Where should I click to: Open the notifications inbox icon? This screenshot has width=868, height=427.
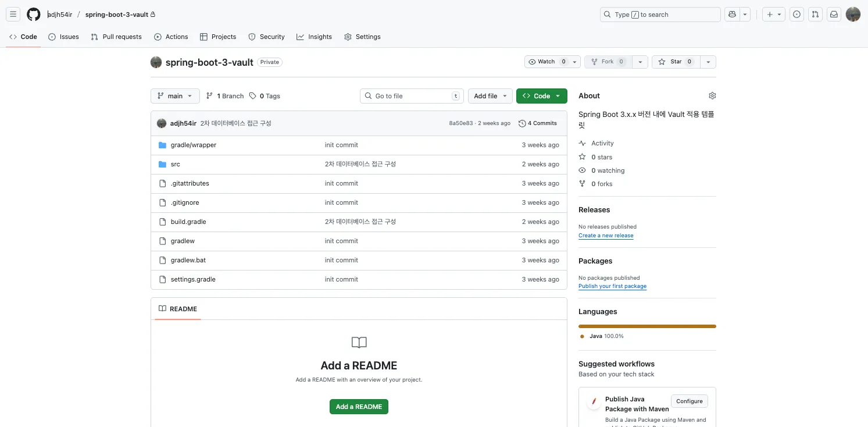pos(834,15)
